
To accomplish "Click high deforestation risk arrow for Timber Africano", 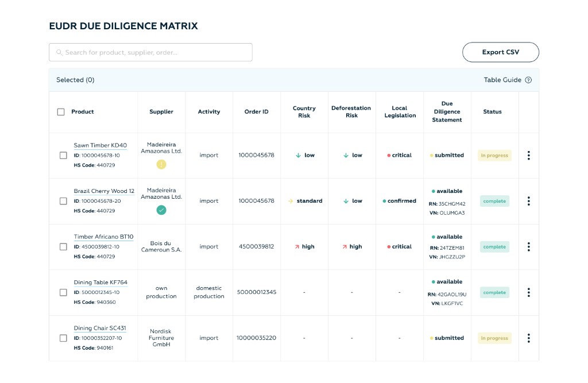I will click(345, 247).
